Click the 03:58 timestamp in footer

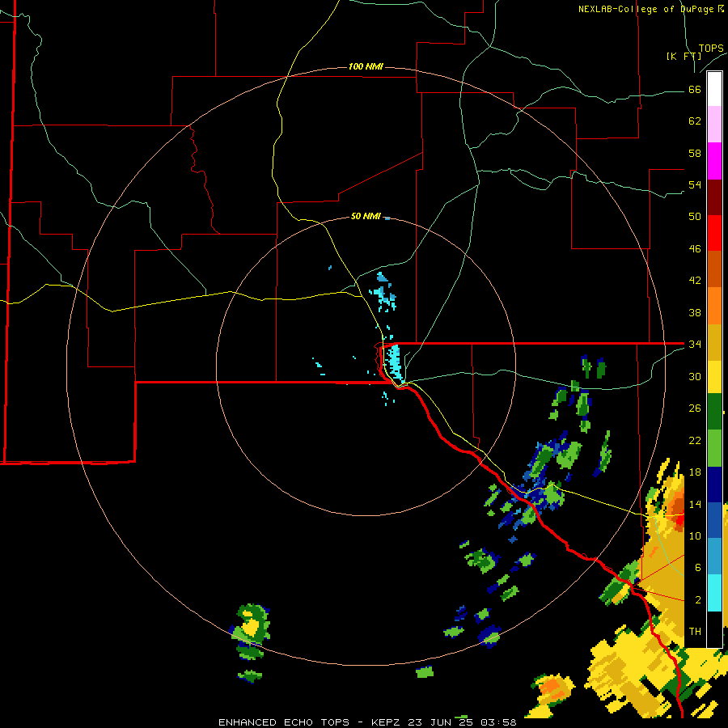498,722
